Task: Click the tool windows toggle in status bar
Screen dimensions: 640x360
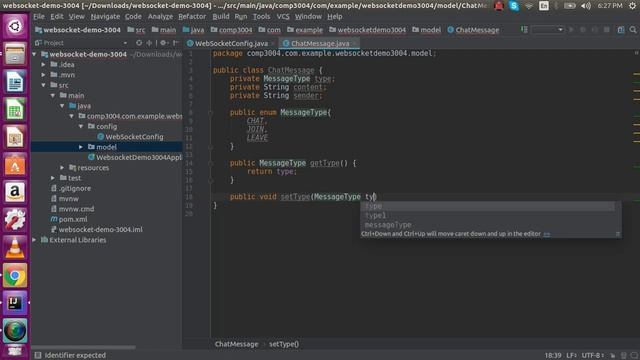Action: point(38,355)
